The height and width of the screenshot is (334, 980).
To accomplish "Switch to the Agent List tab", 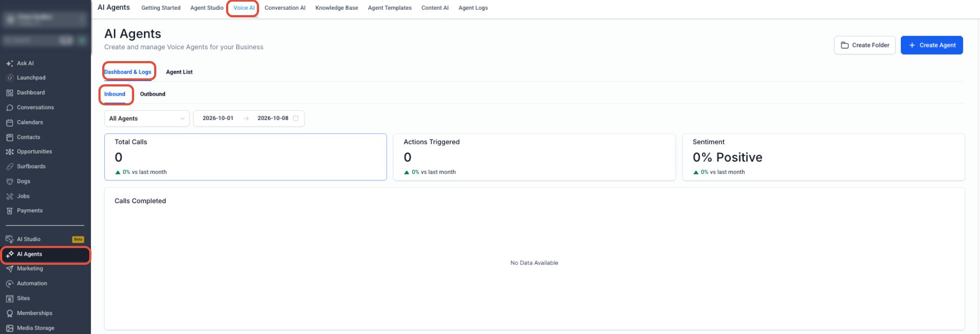I will [x=179, y=72].
